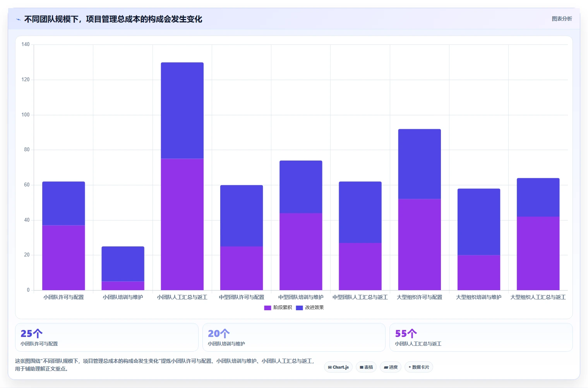Click the chart icon beside the title
The height and width of the screenshot is (388, 588).
tap(18, 19)
